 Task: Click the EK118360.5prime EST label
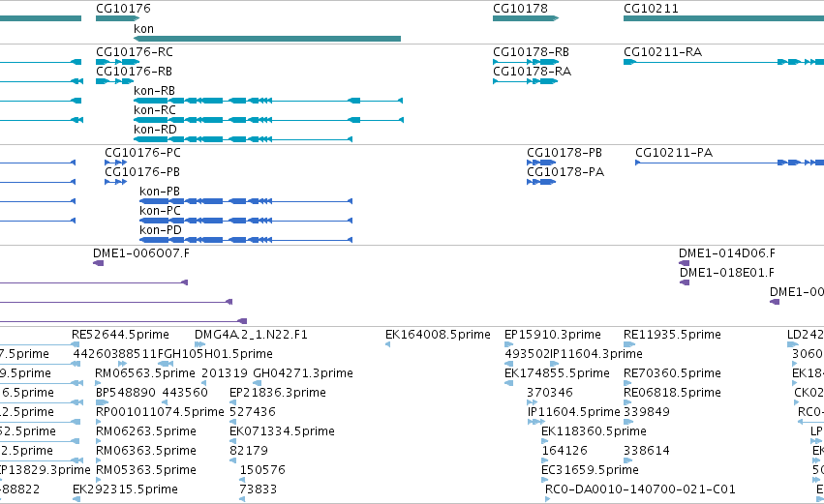(x=594, y=432)
